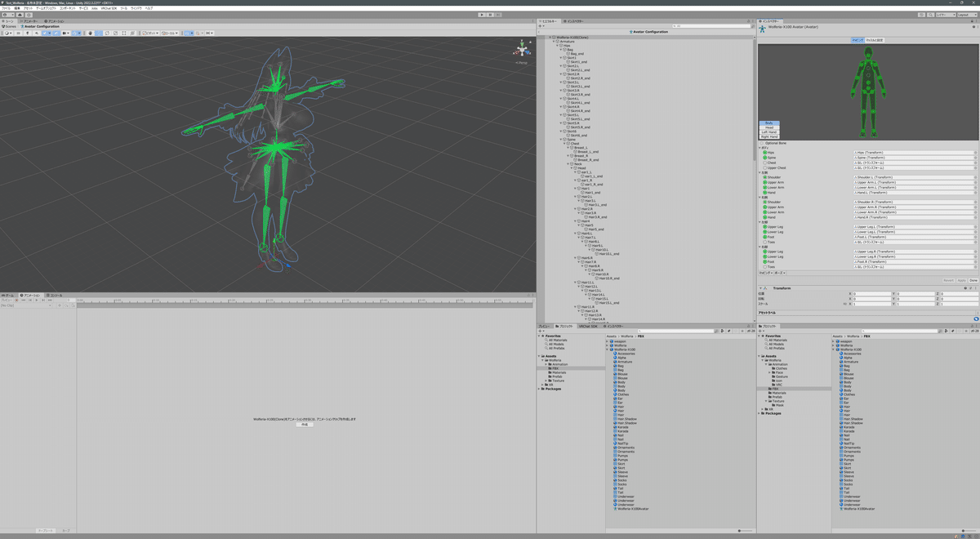Click the Hips bone indicator circle
Viewport: 980px width, 539px height.
[x=765, y=153]
